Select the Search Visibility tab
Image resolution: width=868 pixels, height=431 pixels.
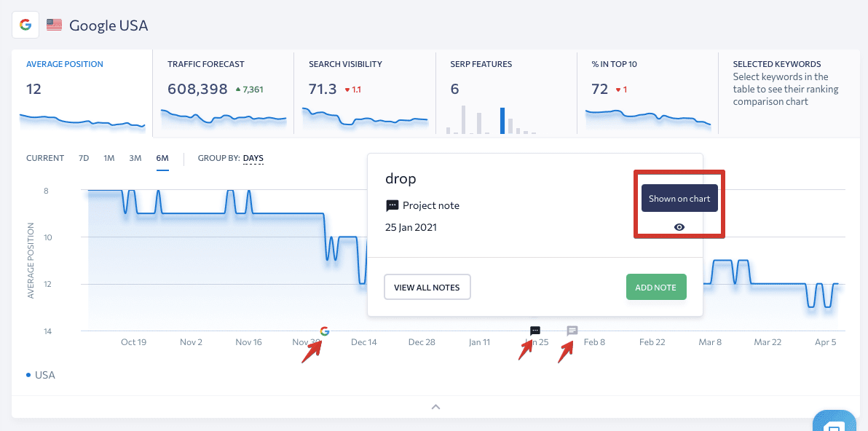[365, 92]
